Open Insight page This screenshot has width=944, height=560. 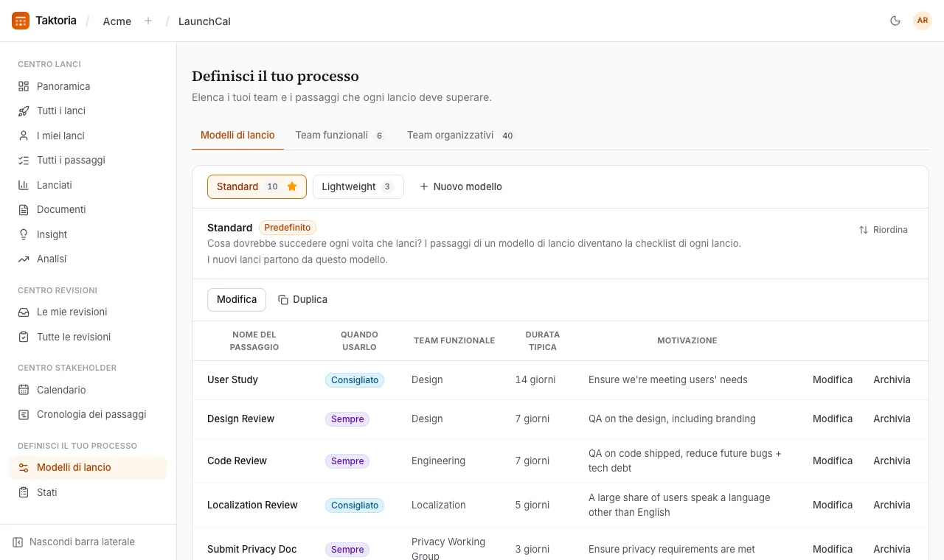[x=88, y=234]
